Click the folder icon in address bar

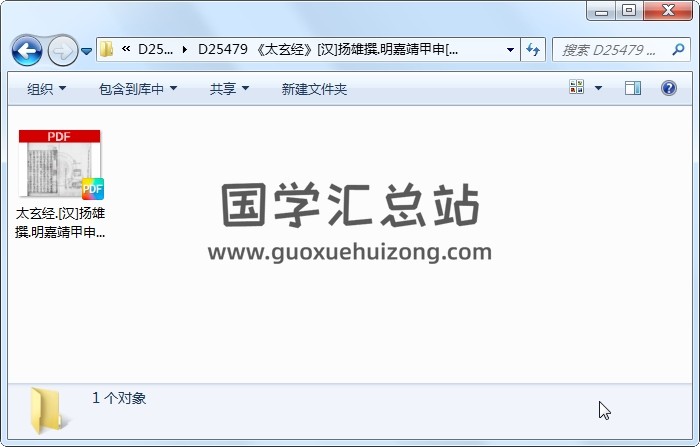(106, 49)
